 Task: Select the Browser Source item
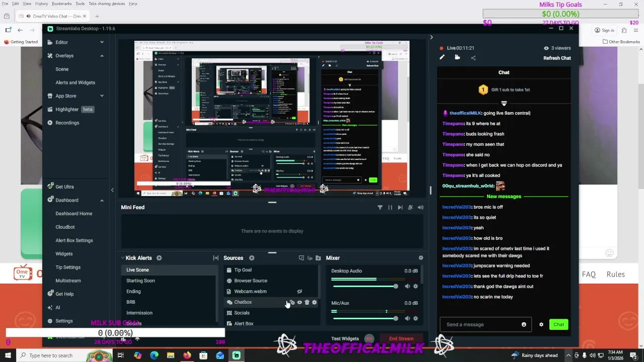(251, 281)
